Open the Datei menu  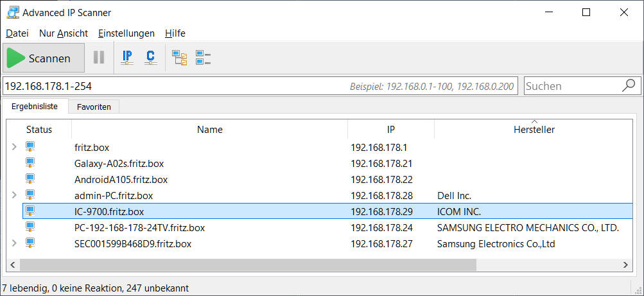click(17, 33)
